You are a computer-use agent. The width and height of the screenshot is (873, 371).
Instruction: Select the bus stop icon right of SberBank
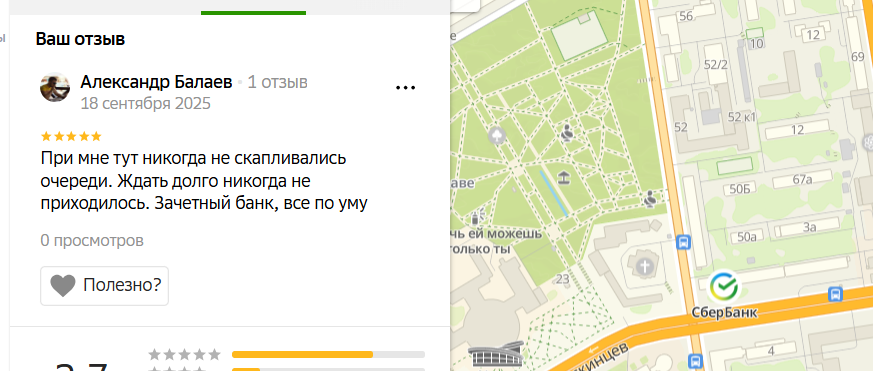pyautogui.click(x=835, y=294)
